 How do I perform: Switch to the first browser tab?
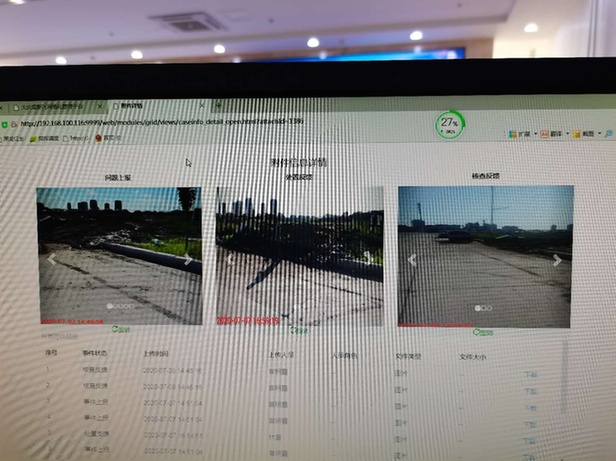(x=50, y=105)
